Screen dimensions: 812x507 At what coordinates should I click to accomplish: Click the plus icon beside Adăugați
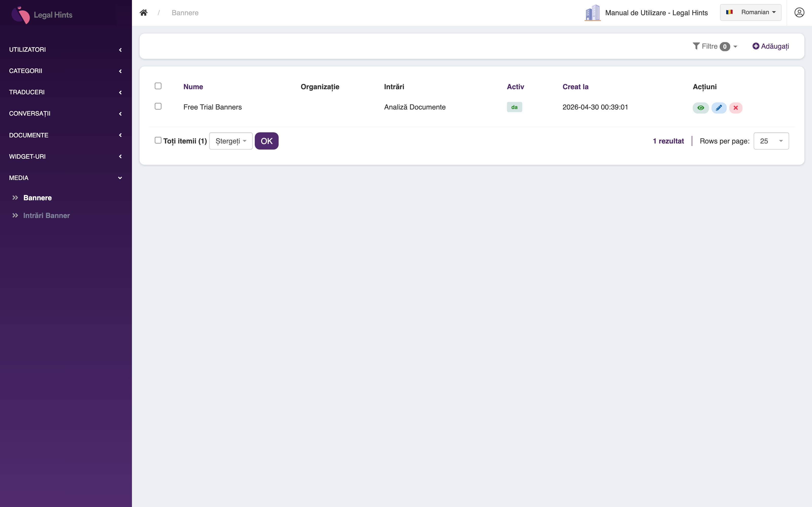click(756, 46)
